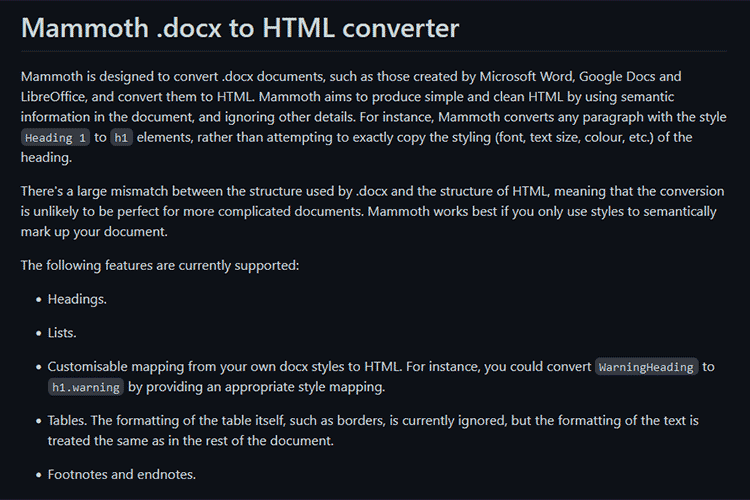Click the "h1.warning" code snippet
The image size is (750, 500).
click(85, 387)
